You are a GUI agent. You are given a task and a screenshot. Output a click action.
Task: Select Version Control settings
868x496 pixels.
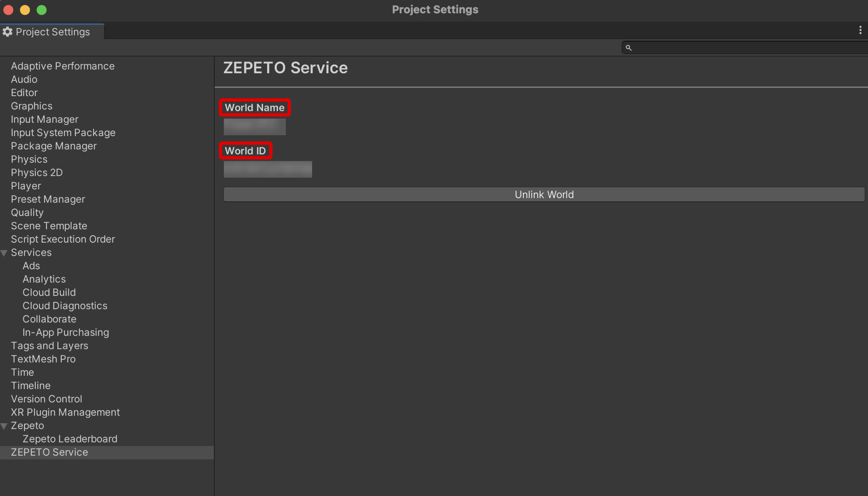(x=47, y=399)
